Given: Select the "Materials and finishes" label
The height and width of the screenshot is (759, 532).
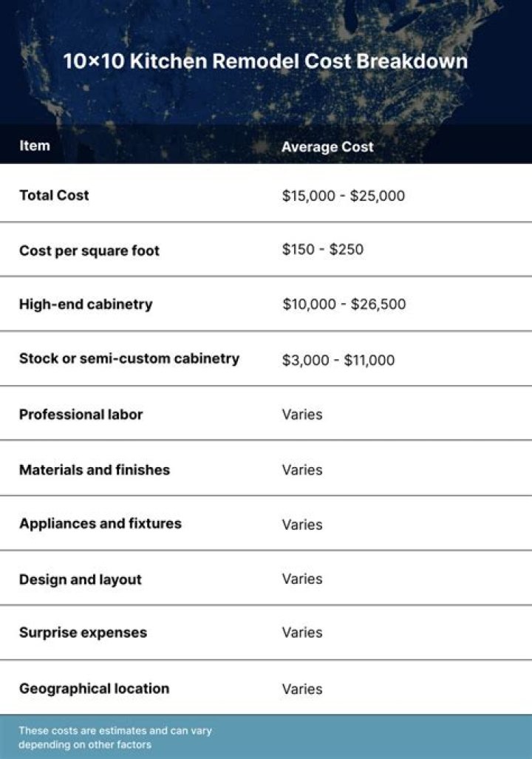Looking at the screenshot, I should click(x=95, y=469).
